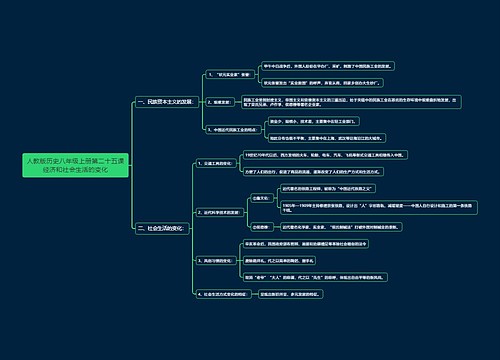
Task: Click the 2. 近代科学技术的发展 node
Action: click(x=220, y=212)
